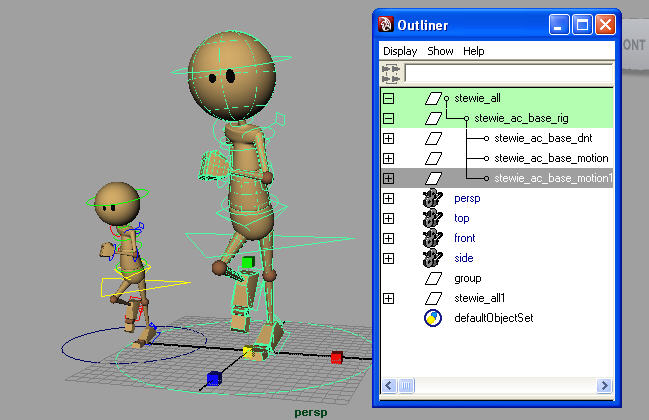
Task: Collapse the stewie_all node
Action: coord(388,98)
